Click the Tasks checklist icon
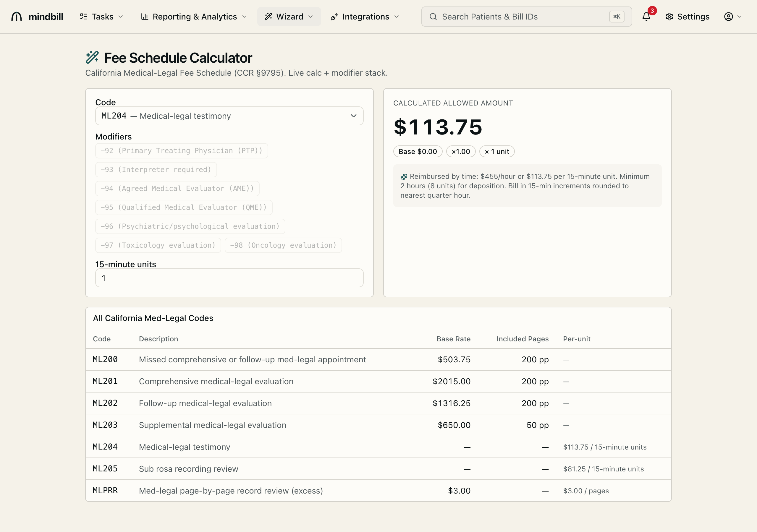 coord(83,17)
